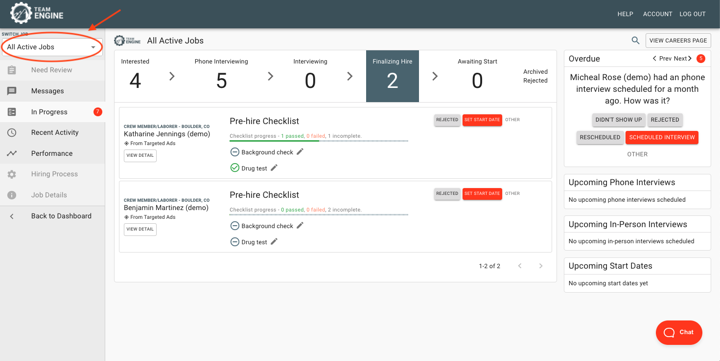Click chevron after Phone Interviewing stage
This screenshot has width=720, height=361.
tap(270, 76)
